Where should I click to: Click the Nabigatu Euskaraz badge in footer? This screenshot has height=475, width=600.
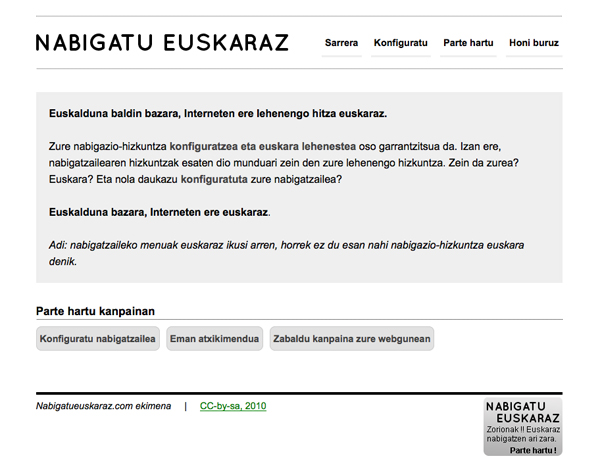[523, 426]
